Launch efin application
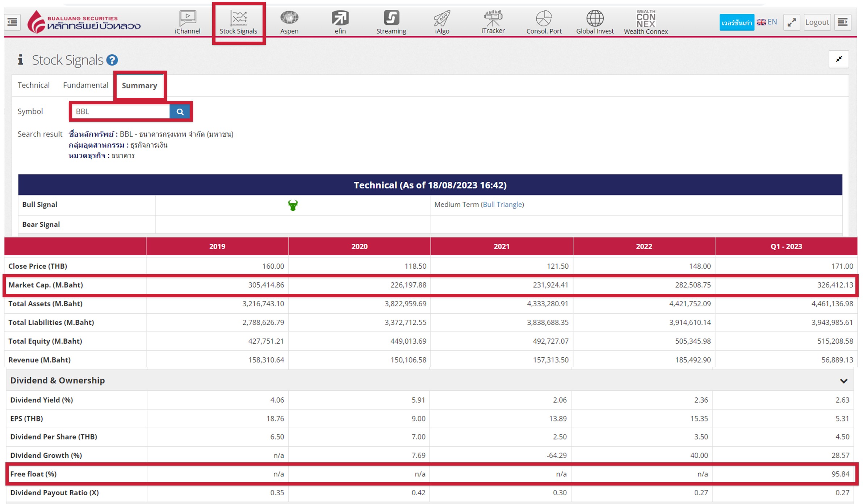863x504 pixels. [x=340, y=22]
